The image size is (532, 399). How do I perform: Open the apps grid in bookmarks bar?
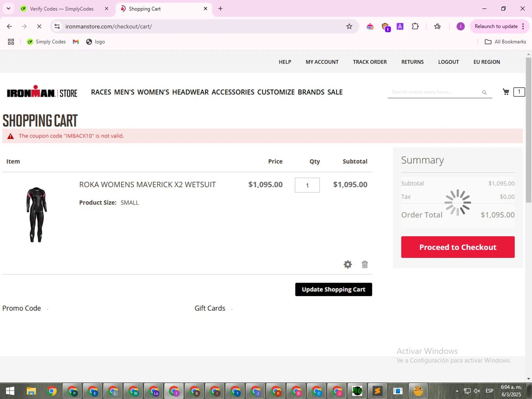(11, 42)
